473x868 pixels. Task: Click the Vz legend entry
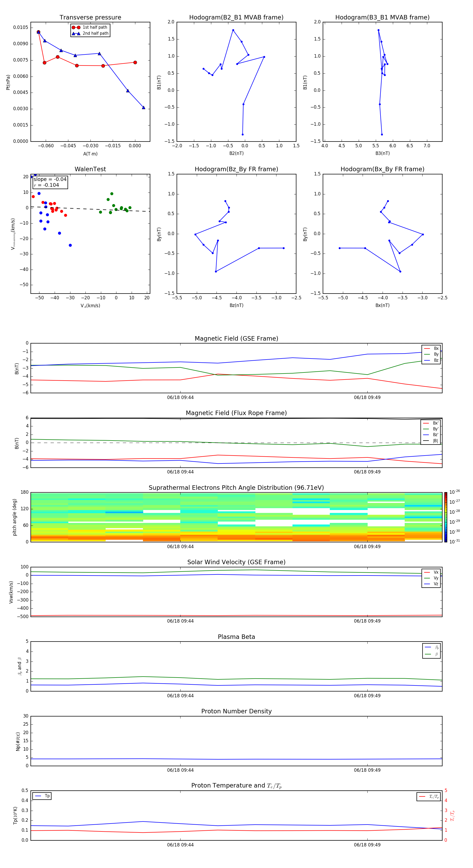431,584
